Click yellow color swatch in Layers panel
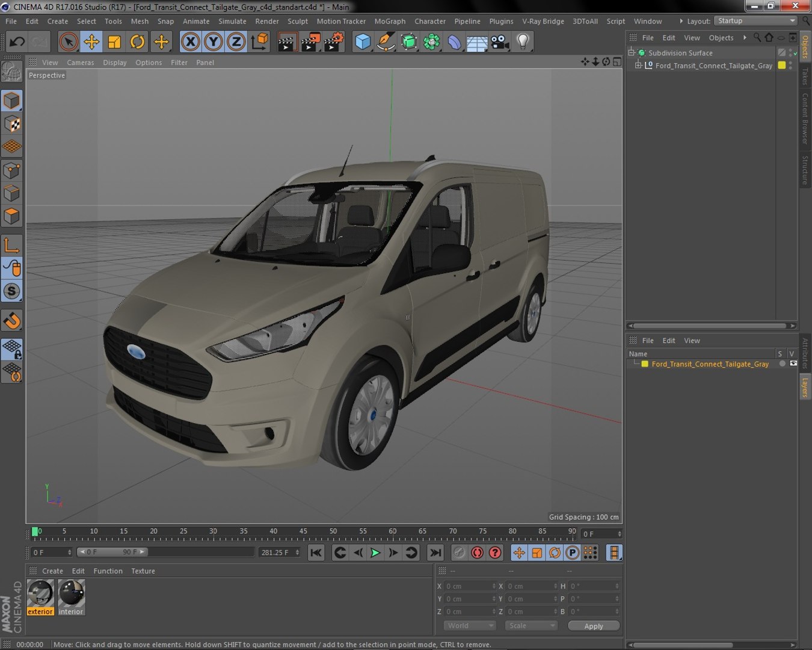 tap(645, 364)
